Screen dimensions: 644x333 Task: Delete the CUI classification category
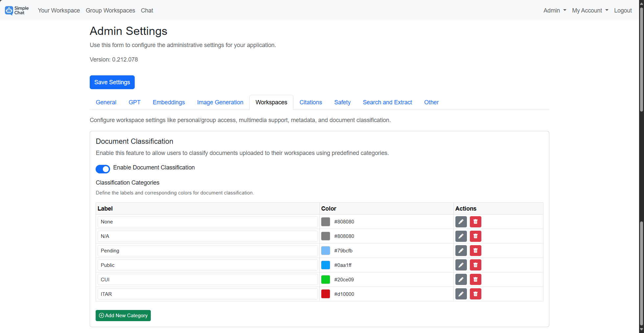pyautogui.click(x=475, y=279)
